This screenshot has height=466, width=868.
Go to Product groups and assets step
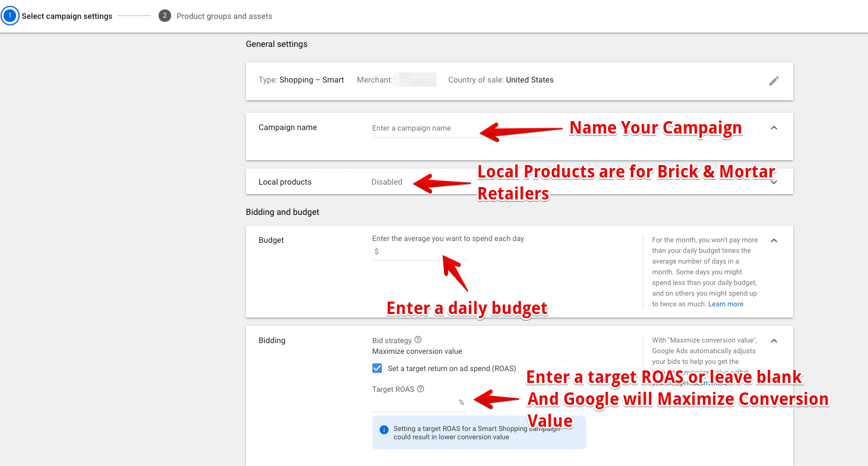(224, 16)
